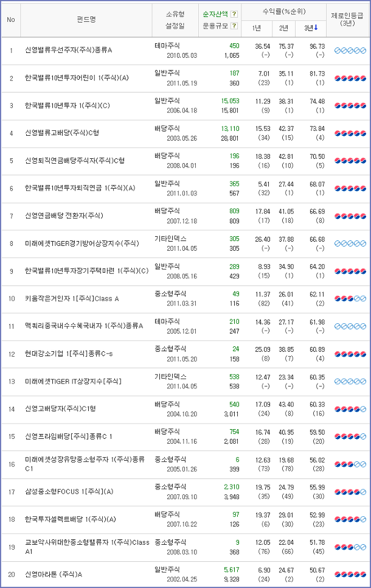Click 기타인덱스 type in row 8
Image resolution: width=371 pixels, height=588 pixels.
coord(170,239)
